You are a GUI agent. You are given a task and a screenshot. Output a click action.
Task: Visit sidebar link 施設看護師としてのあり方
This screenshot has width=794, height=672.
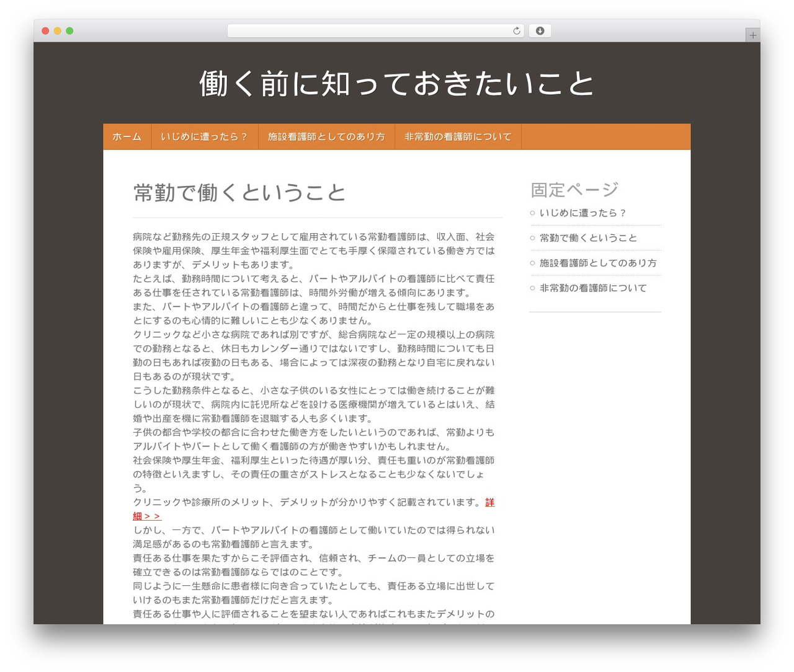[x=598, y=263]
